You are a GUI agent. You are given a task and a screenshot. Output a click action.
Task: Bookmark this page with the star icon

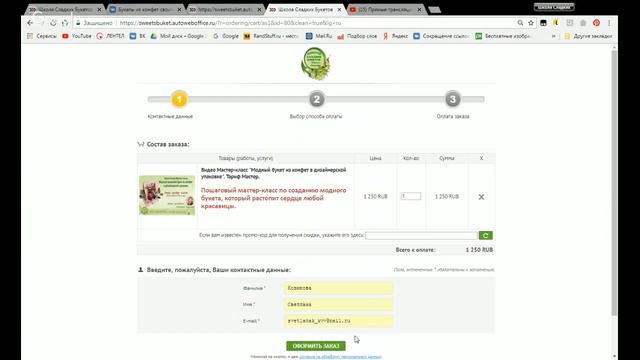pyautogui.click(x=531, y=23)
